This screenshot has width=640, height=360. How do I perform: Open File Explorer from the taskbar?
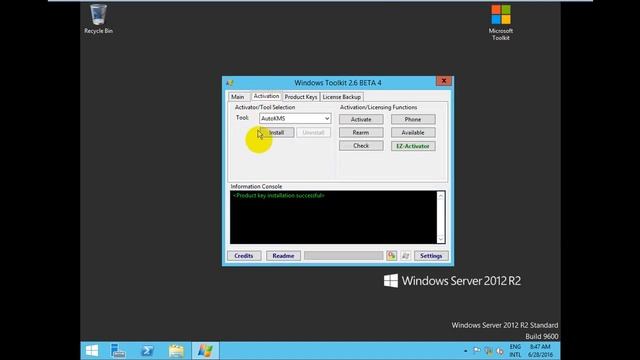[x=176, y=351]
